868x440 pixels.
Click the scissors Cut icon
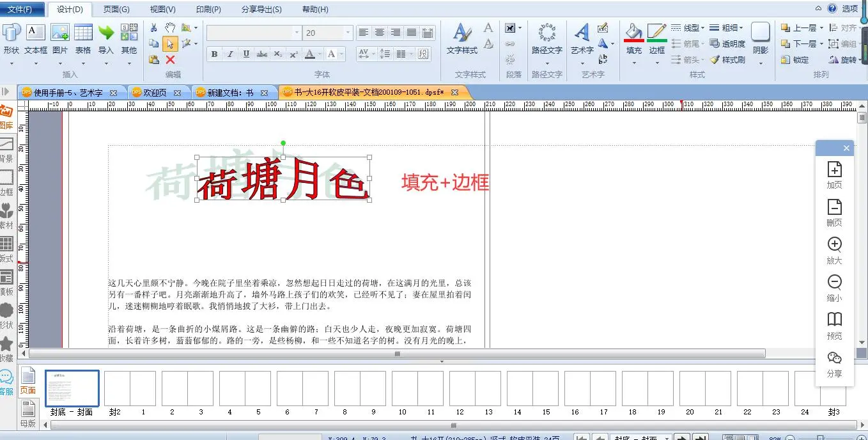point(154,28)
